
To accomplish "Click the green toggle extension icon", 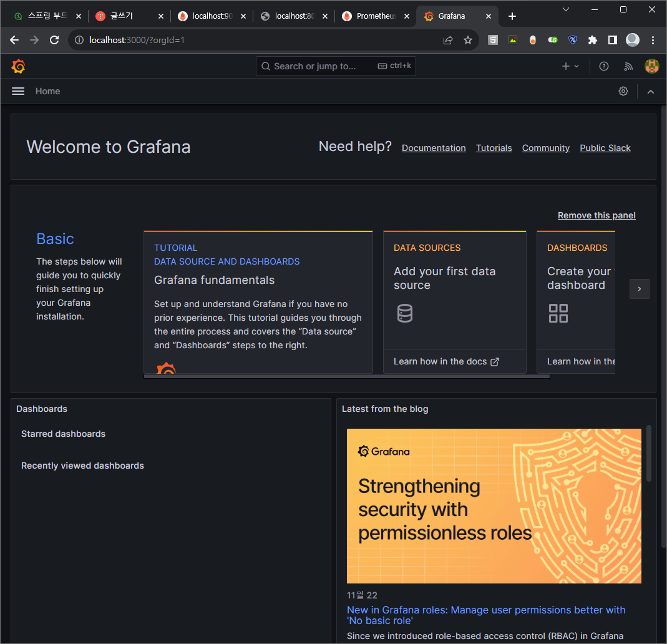I will click(x=553, y=40).
